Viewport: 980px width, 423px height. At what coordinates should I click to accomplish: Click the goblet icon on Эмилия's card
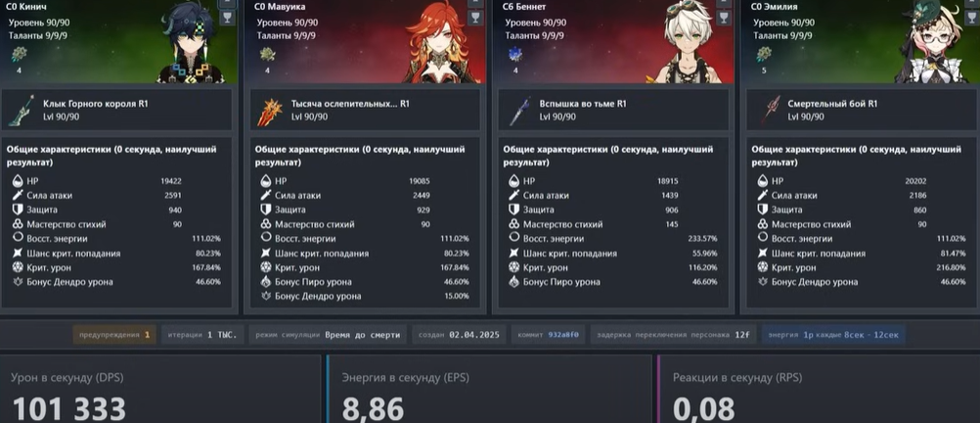click(971, 17)
